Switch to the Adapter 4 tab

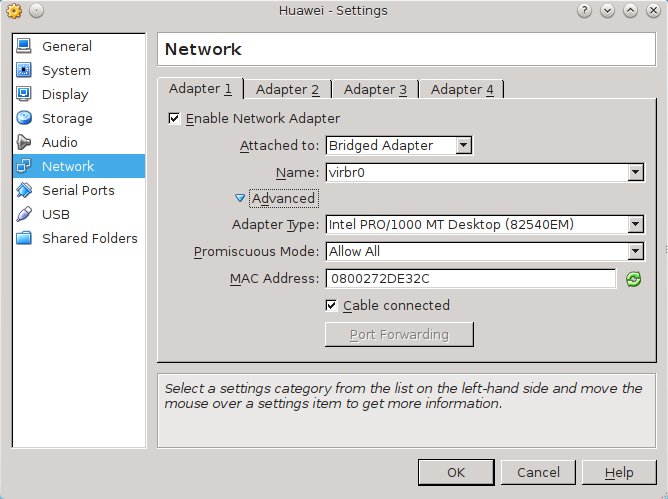(x=461, y=89)
